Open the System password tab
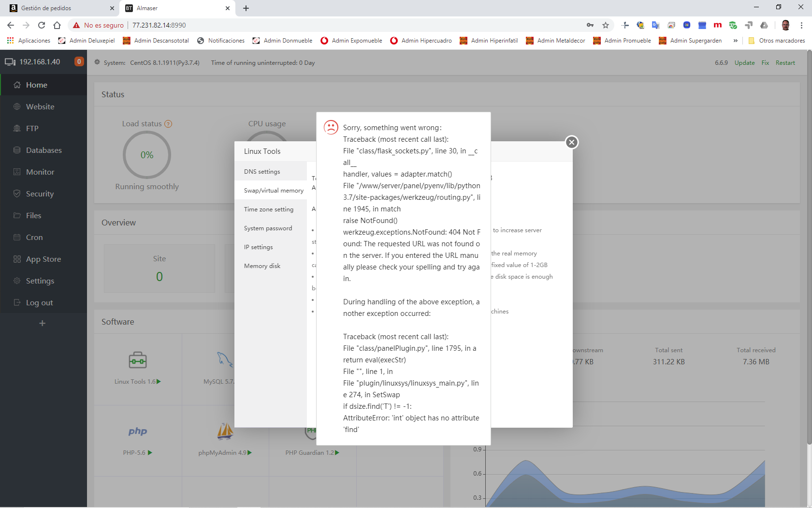The image size is (812, 508). click(271, 228)
